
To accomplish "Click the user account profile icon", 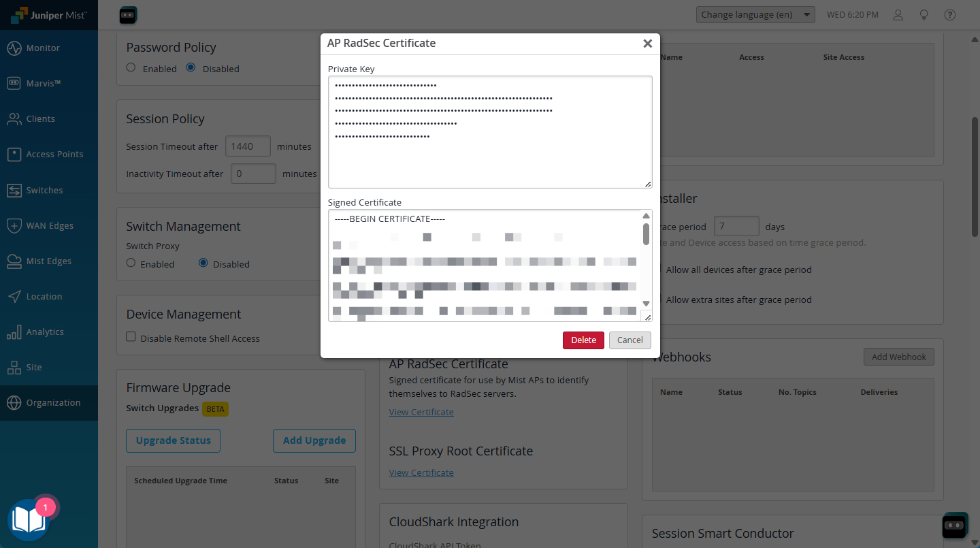I will pyautogui.click(x=898, y=15).
